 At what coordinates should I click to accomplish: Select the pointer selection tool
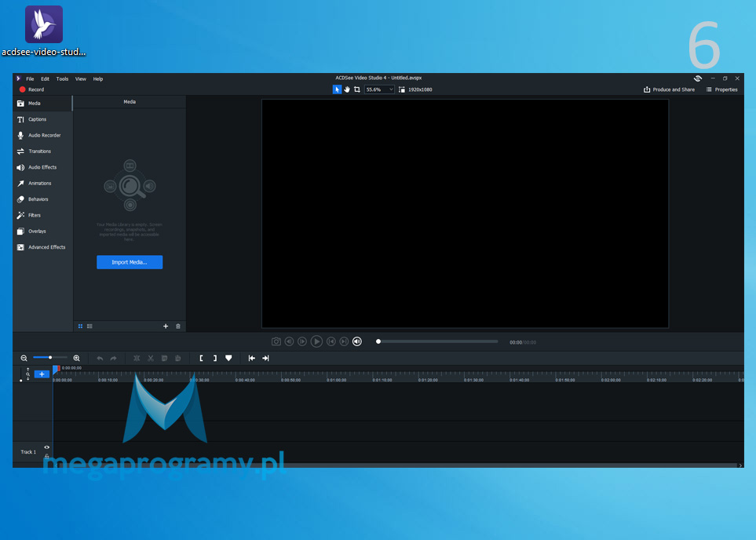click(337, 89)
